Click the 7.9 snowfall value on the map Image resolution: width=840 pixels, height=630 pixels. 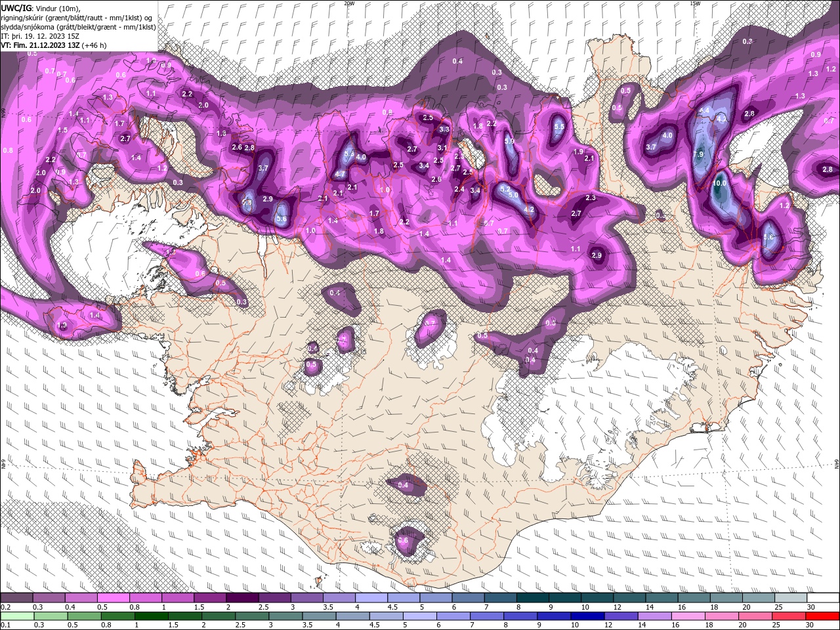[698, 154]
